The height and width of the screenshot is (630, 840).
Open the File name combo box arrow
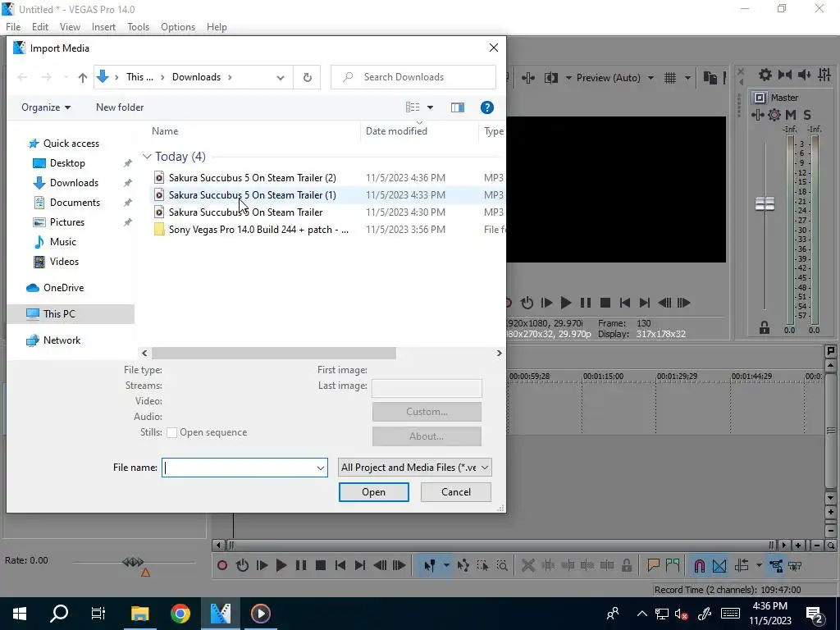click(321, 468)
